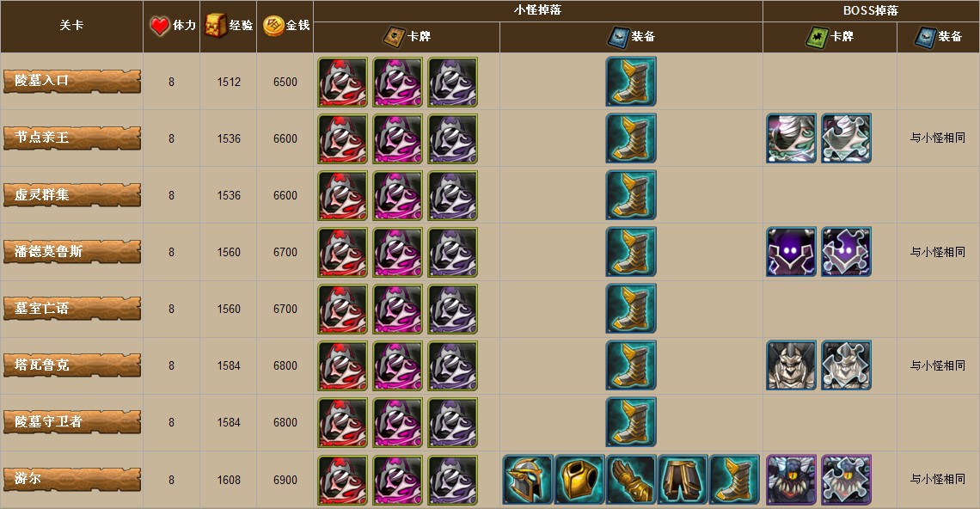Click the 陵墓守卫者 stage banner
The width and height of the screenshot is (980, 509).
point(72,422)
